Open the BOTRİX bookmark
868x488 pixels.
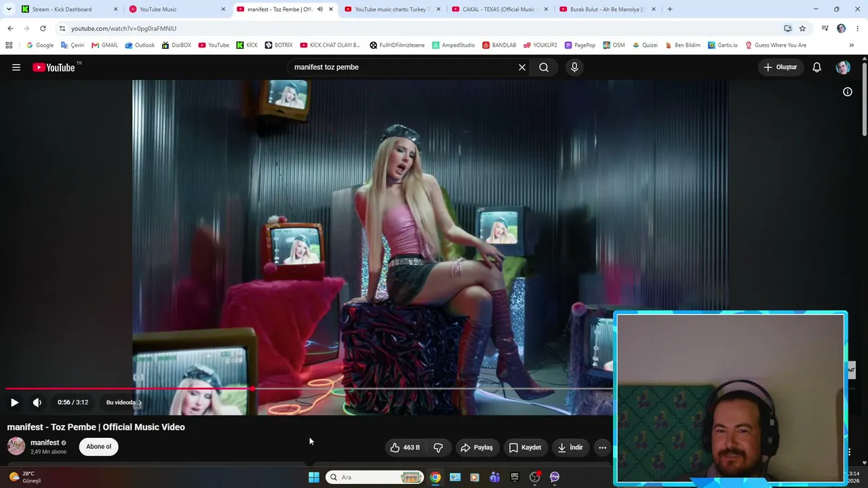pyautogui.click(x=279, y=45)
